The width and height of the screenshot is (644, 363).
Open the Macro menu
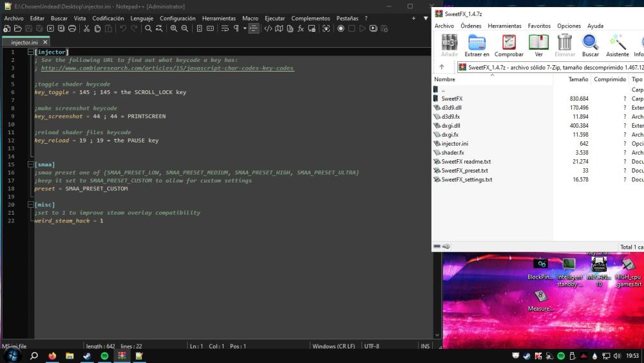(250, 19)
